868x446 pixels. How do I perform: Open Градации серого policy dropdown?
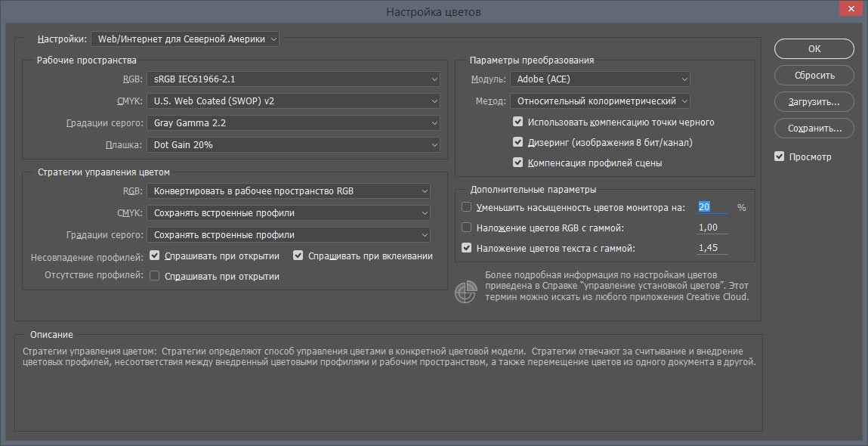tap(289, 235)
